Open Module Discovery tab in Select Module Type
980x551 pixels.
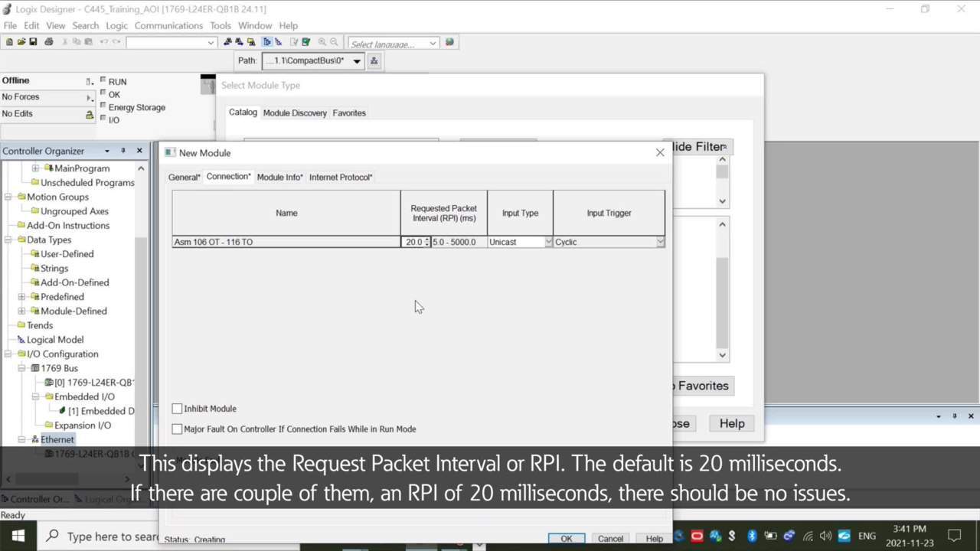point(295,112)
